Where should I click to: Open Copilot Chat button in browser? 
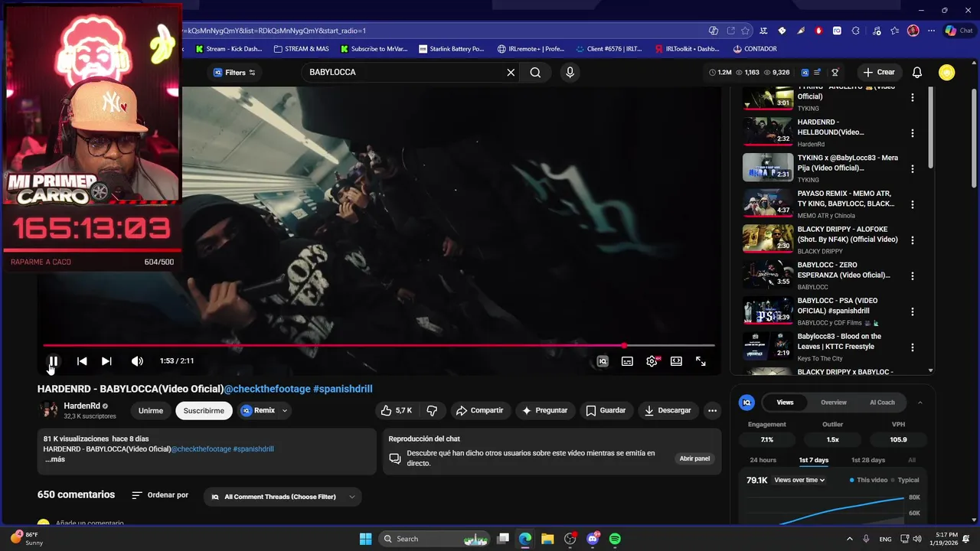(959, 31)
